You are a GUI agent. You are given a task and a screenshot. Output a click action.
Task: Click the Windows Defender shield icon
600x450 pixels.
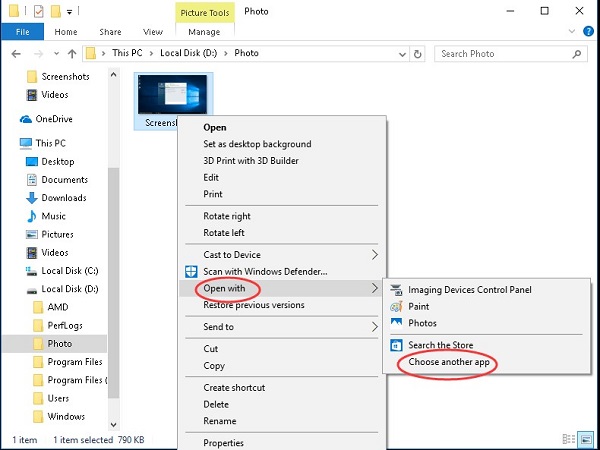pyautogui.click(x=192, y=272)
